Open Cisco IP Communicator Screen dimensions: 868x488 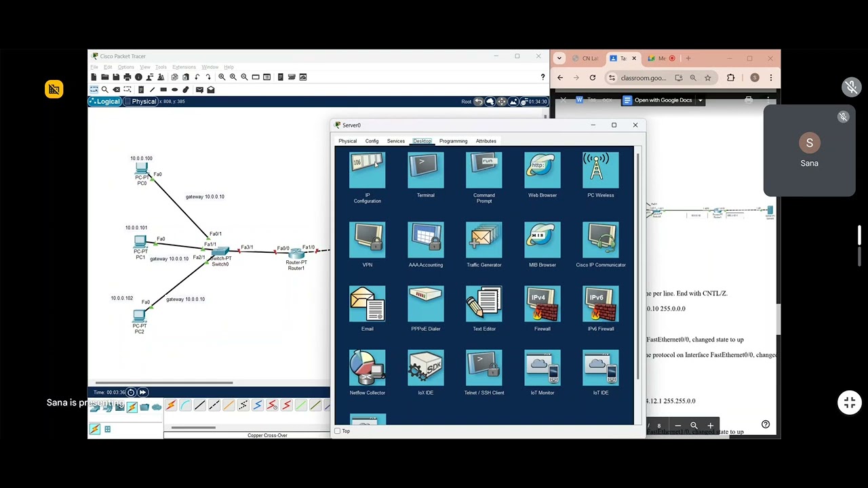click(600, 240)
